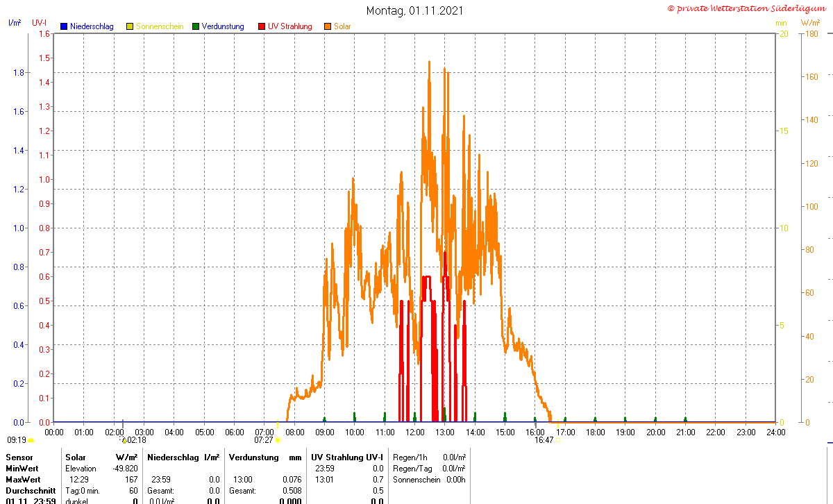Click the moon icon beside 02:18
Image resolution: width=833 pixels, height=504 pixels.
124,440
